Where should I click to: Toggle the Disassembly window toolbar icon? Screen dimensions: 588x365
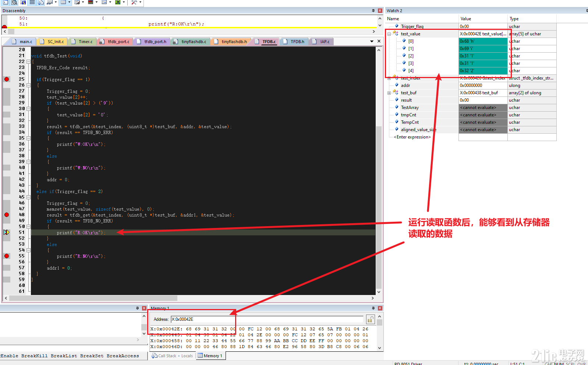[14, 2]
